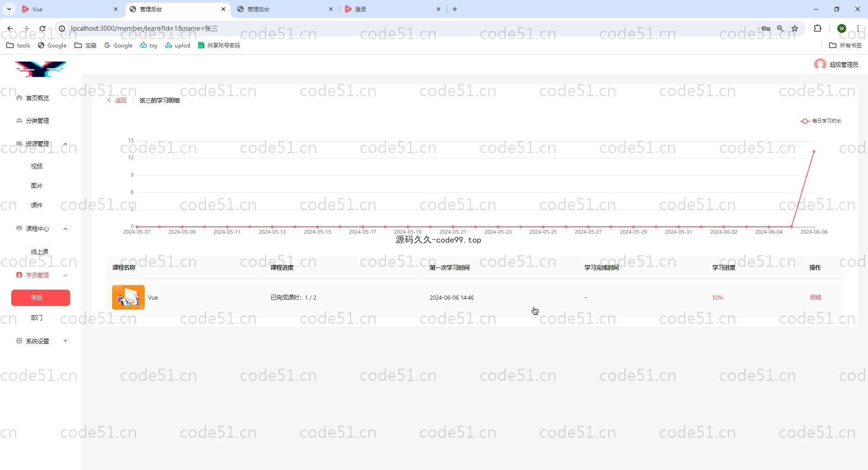This screenshot has width=868, height=470.
Task: Close the 登录 tab
Action: point(438,9)
